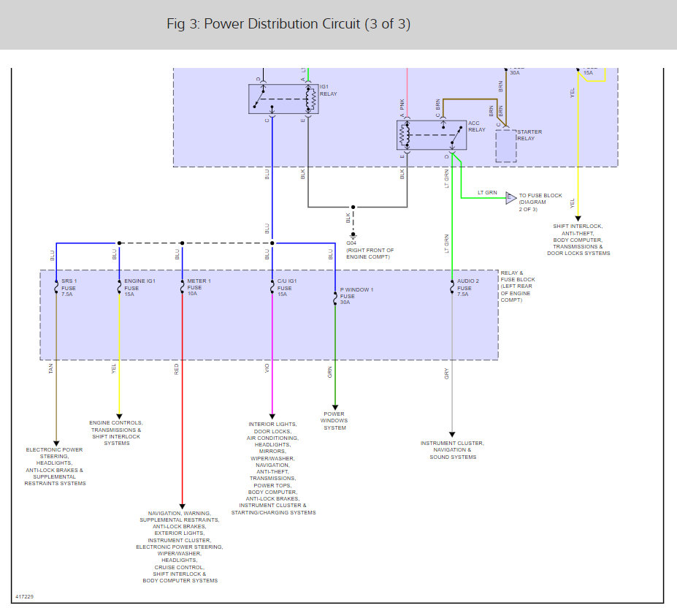The width and height of the screenshot is (677, 616).
Task: Select the figure title 'Fig 3: Power Distribution Circuit'
Action: tap(288, 24)
